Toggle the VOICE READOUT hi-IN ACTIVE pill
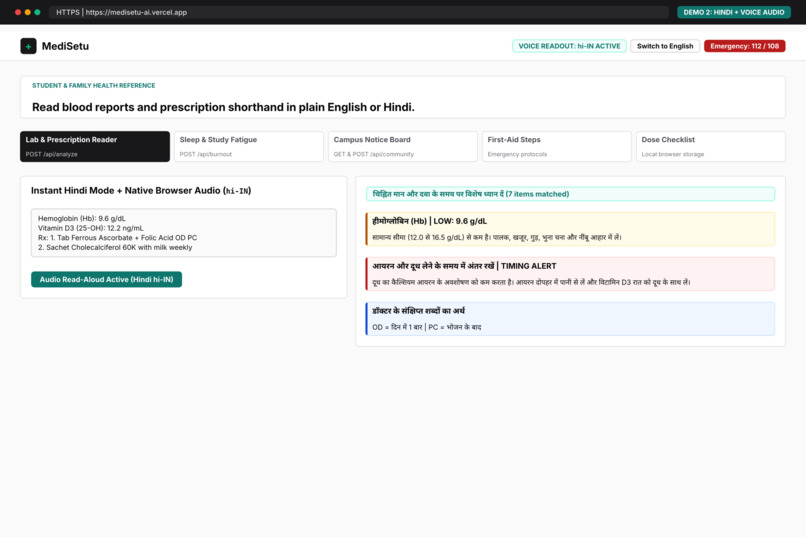Viewport: 806px width, 537px height. tap(569, 46)
